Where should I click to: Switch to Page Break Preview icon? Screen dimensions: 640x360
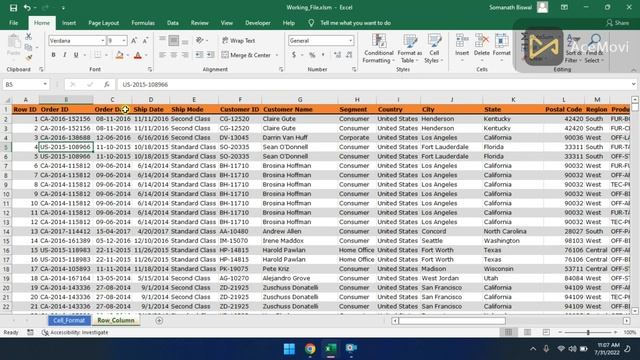[546, 332]
